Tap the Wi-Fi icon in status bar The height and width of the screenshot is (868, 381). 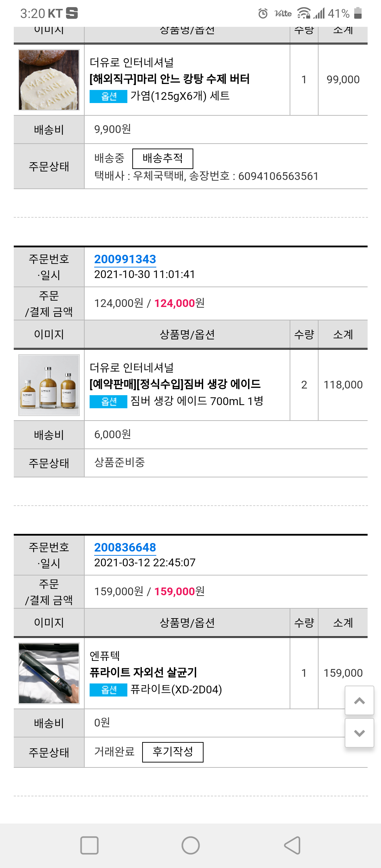(303, 13)
